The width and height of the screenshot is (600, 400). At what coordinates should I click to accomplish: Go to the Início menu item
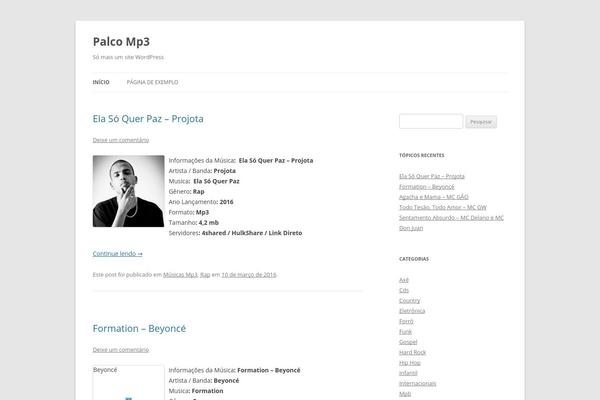(x=101, y=82)
